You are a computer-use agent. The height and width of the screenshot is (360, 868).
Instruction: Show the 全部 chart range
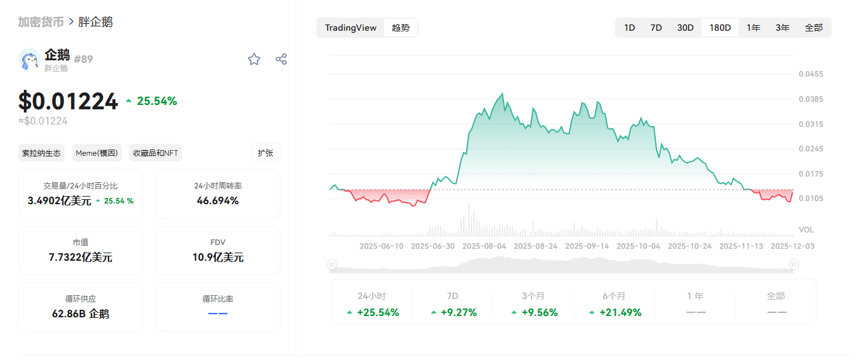pyautogui.click(x=813, y=28)
